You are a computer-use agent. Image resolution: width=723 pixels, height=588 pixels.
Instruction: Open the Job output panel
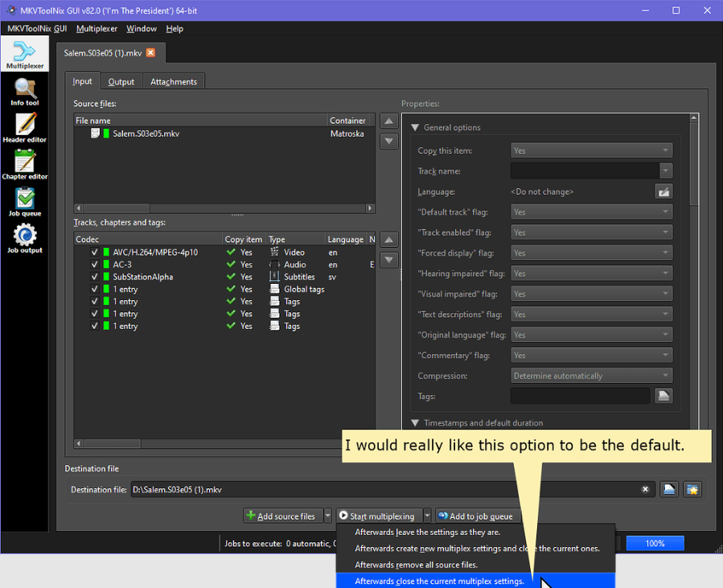pyautogui.click(x=25, y=239)
